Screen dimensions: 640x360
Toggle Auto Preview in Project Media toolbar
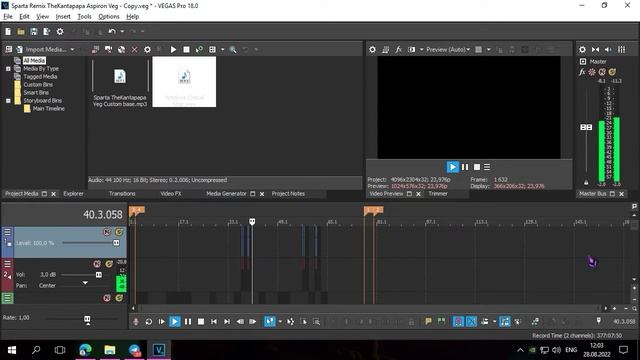pyautogui.click(x=199, y=49)
